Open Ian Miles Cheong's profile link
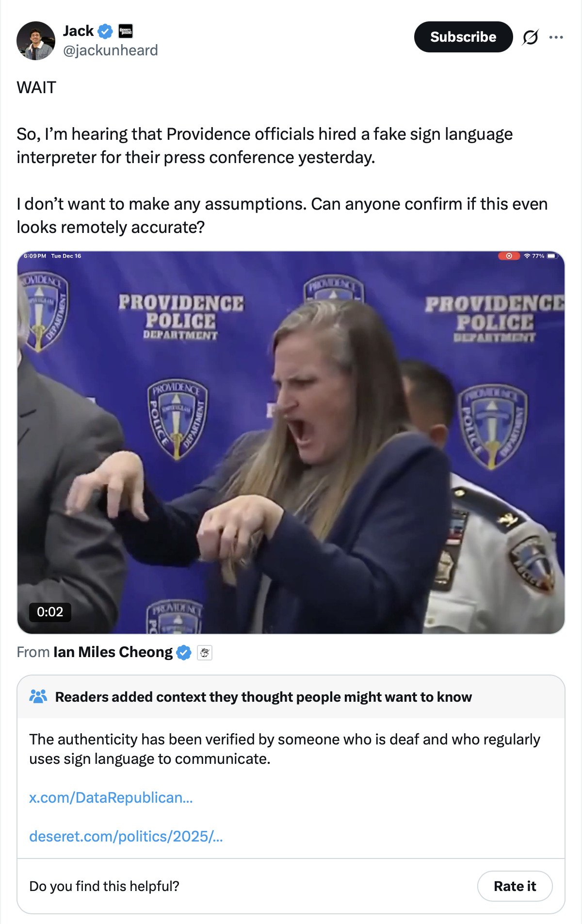Screen dimensions: 582x924 click(113, 652)
